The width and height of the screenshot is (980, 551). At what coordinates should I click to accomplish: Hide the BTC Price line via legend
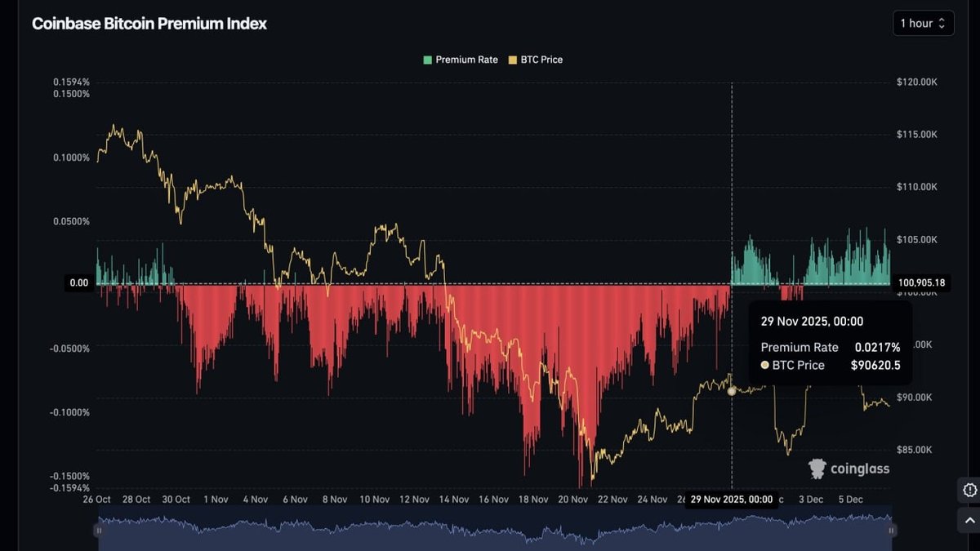pyautogui.click(x=535, y=60)
